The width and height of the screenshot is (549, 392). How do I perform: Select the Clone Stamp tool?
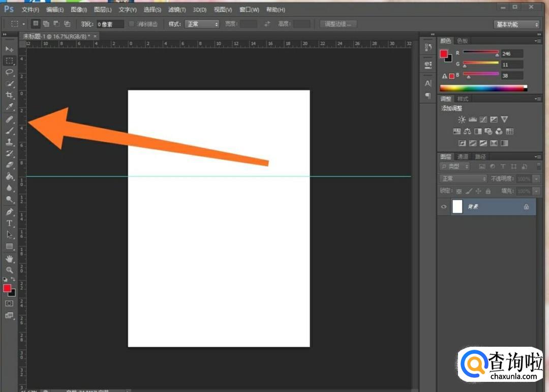[x=9, y=142]
